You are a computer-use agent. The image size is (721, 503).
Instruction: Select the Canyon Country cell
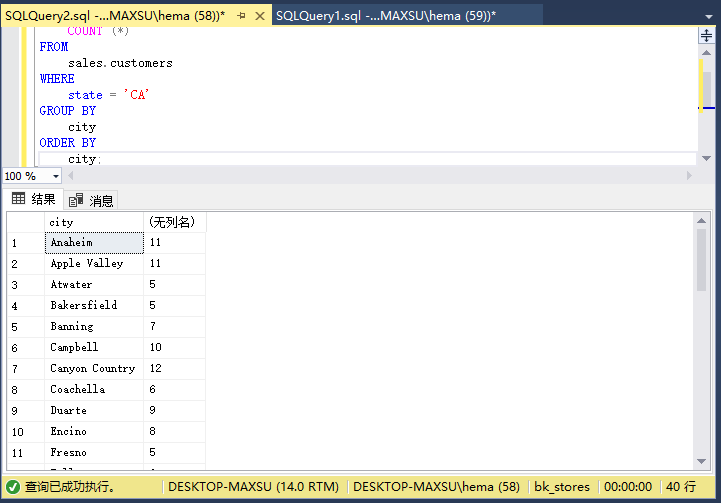click(94, 369)
